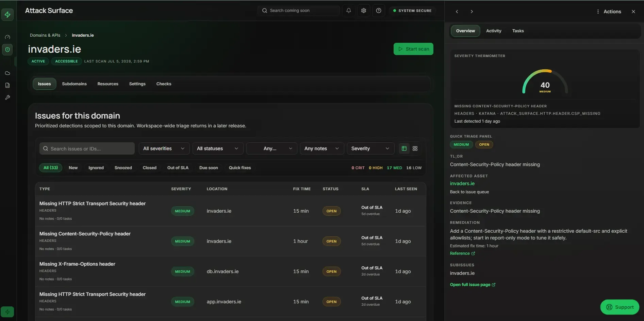This screenshot has height=321, width=644.
Task: Sort by the LAST SEEN column header
Action: coord(406,189)
